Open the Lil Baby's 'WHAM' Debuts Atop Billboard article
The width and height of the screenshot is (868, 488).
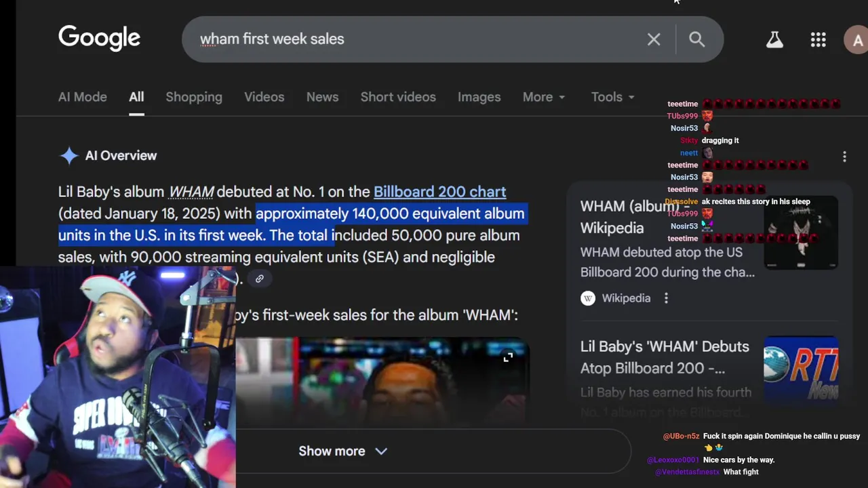click(664, 357)
